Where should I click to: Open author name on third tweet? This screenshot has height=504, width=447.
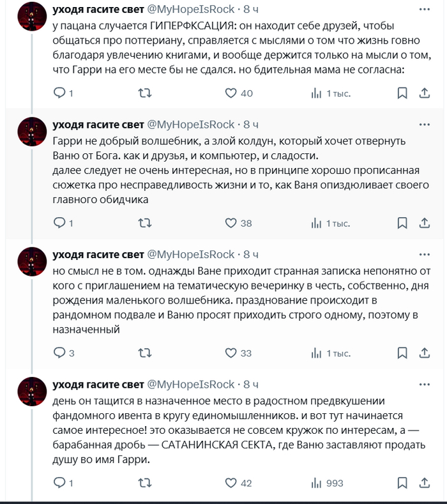tap(98, 254)
